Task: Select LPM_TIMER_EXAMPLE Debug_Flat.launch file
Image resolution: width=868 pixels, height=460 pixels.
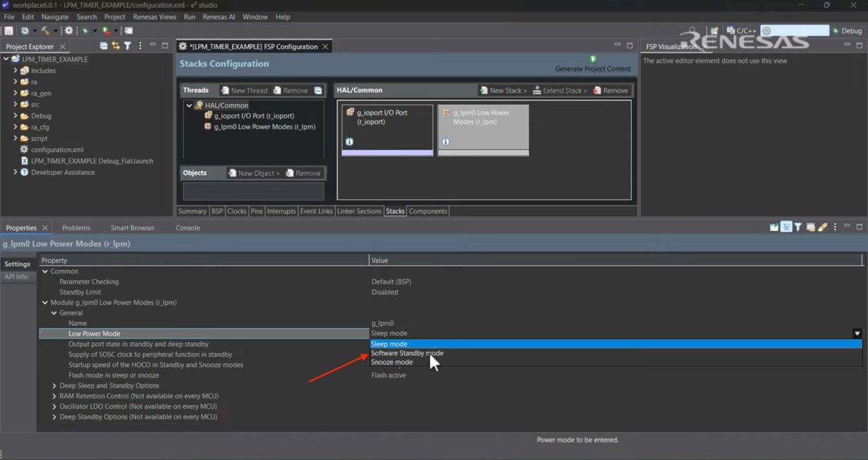Action: click(x=87, y=161)
